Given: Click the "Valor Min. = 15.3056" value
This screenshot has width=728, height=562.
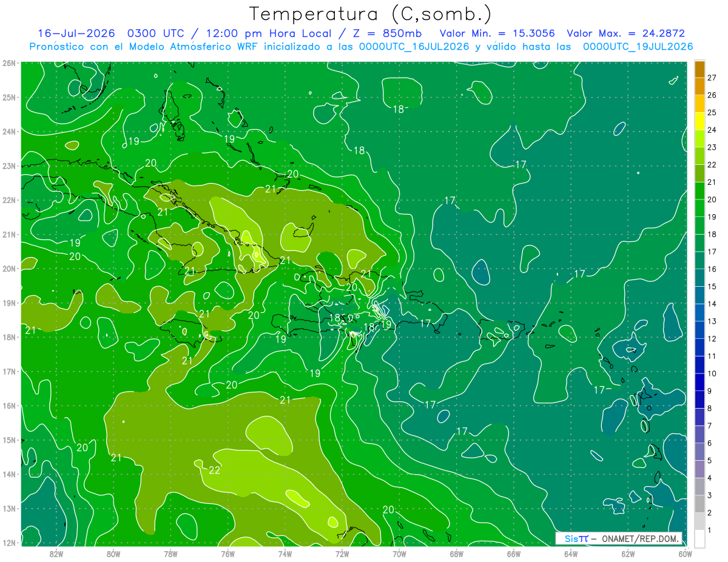Looking at the screenshot, I should [497, 33].
